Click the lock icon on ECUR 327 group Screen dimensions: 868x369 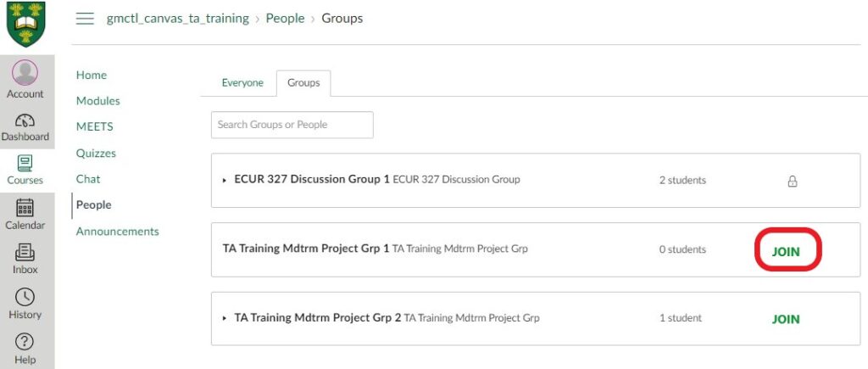pos(793,181)
